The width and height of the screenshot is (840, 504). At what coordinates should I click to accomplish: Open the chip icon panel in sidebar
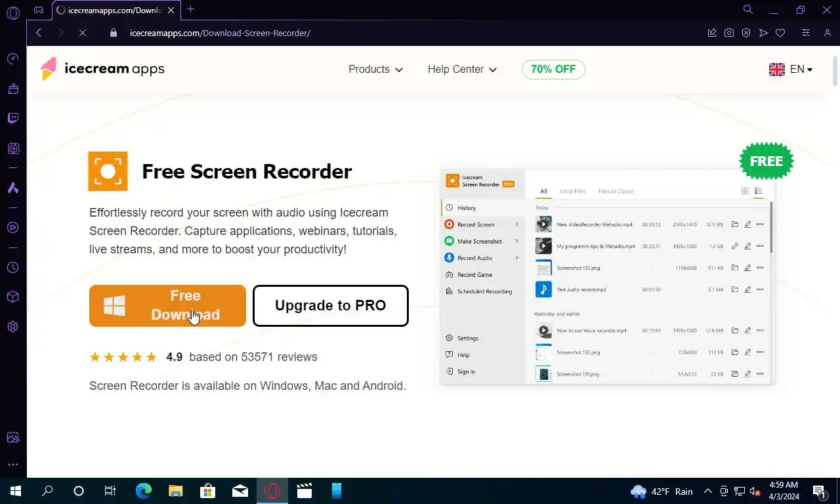click(x=13, y=148)
